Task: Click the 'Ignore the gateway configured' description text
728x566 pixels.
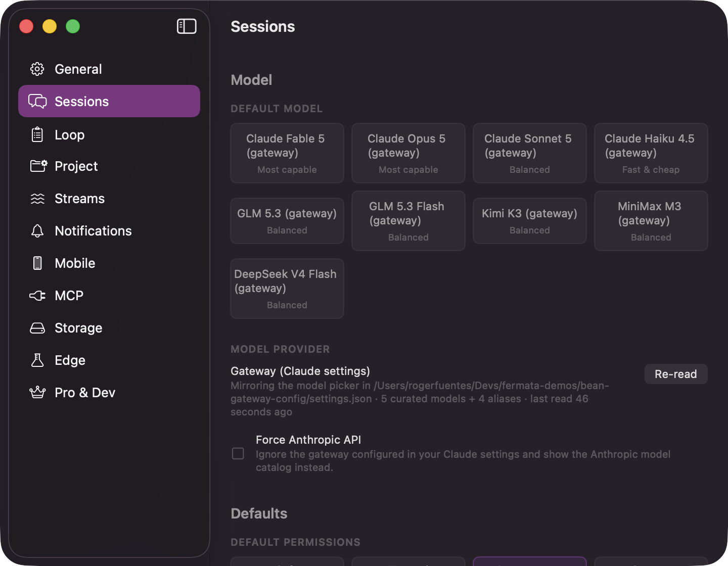Action: (x=463, y=461)
